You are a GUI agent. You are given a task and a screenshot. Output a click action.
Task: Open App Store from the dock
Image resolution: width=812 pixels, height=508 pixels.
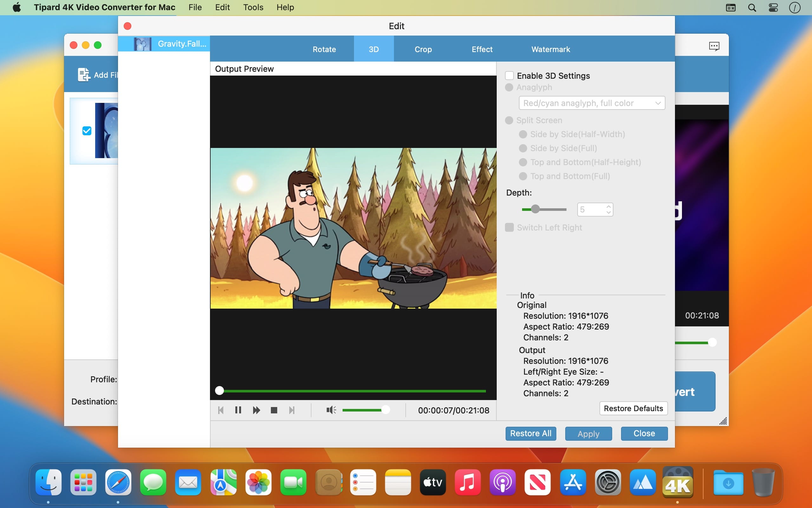[x=573, y=483]
